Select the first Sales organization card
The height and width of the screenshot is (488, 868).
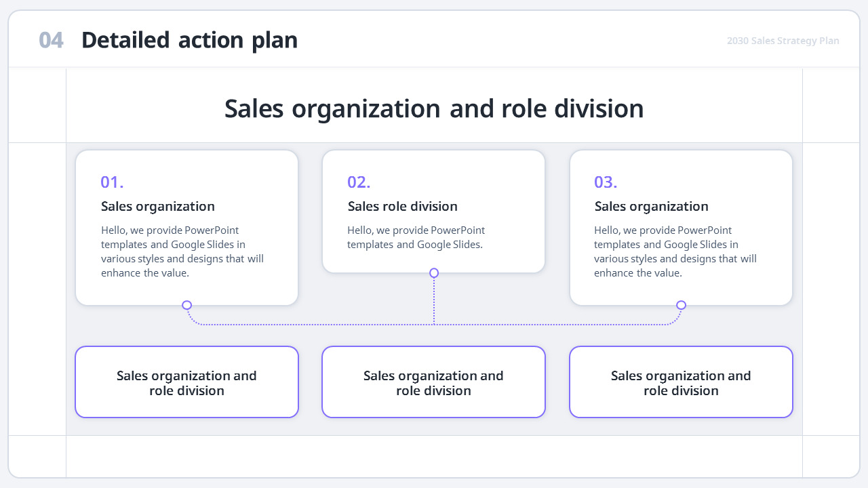186,227
